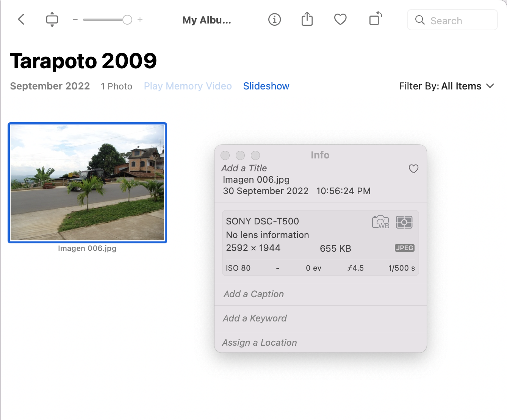The height and width of the screenshot is (420, 507).
Task: Open the Filter By: All Items dropdown
Action: click(x=446, y=86)
